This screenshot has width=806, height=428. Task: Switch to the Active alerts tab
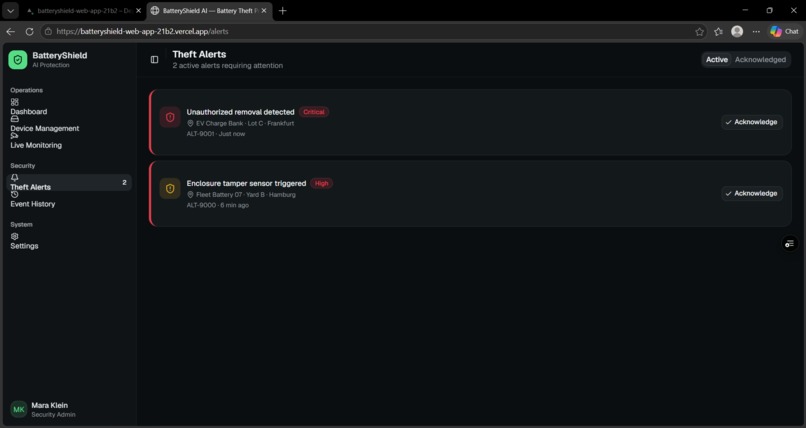717,60
